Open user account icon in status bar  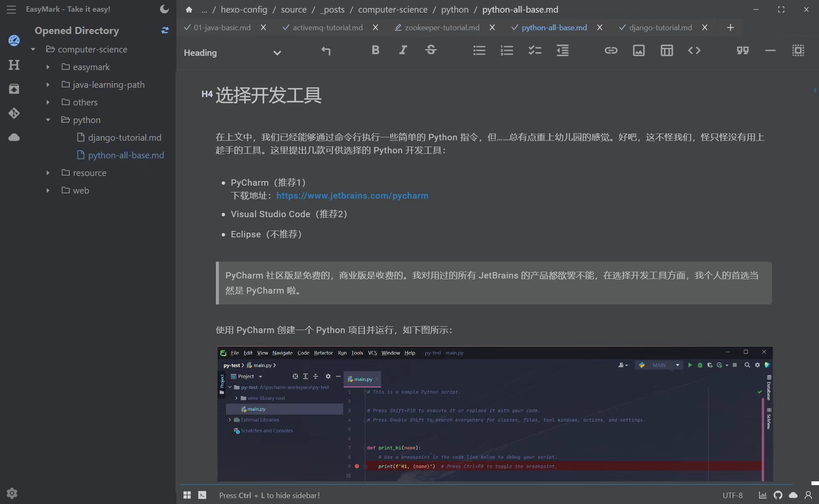[808, 495]
